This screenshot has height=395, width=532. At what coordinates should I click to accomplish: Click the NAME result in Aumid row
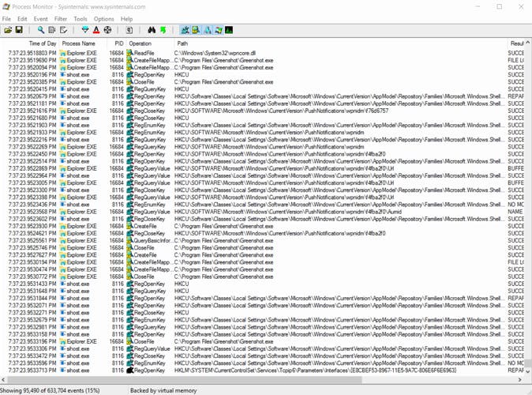click(x=515, y=212)
